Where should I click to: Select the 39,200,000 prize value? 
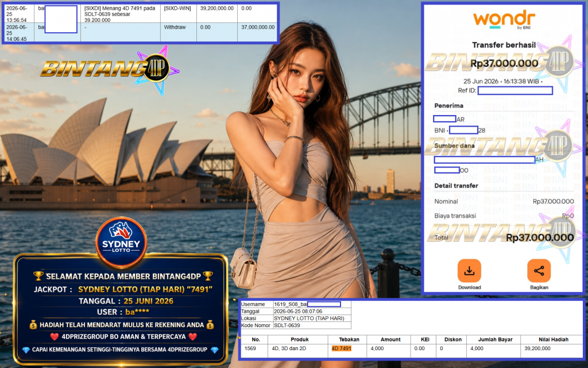point(537,348)
